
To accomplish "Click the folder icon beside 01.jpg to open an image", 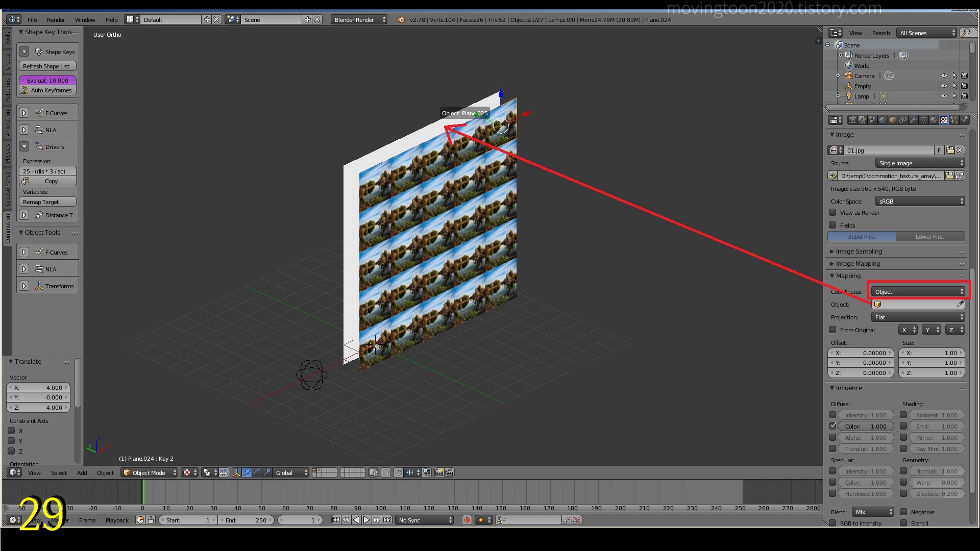I will coord(950,150).
